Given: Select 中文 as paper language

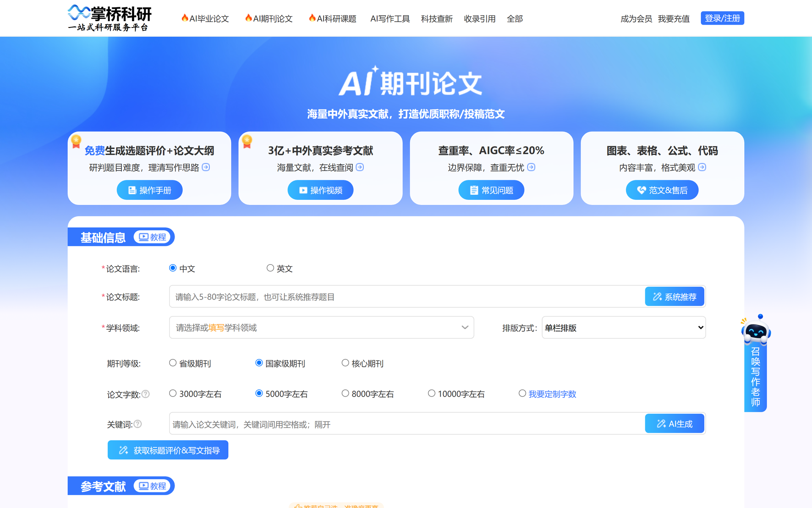Looking at the screenshot, I should (173, 268).
